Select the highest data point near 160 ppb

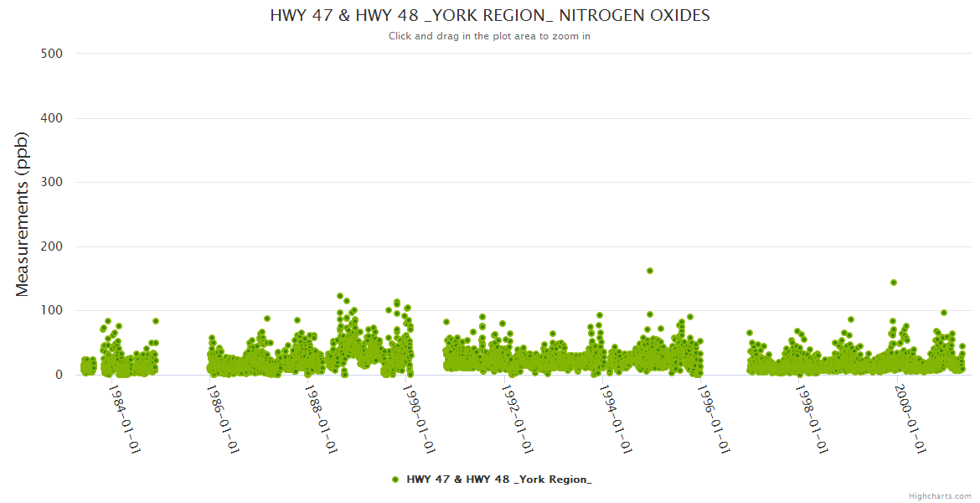(x=650, y=271)
